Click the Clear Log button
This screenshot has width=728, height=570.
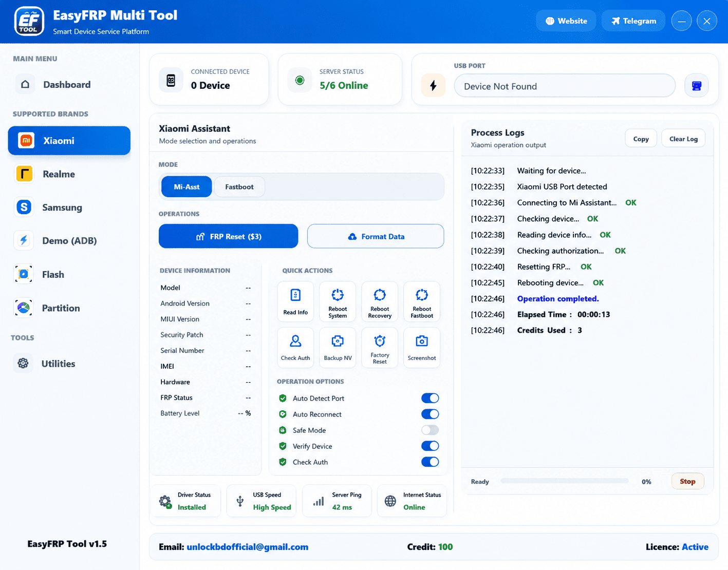(x=683, y=139)
